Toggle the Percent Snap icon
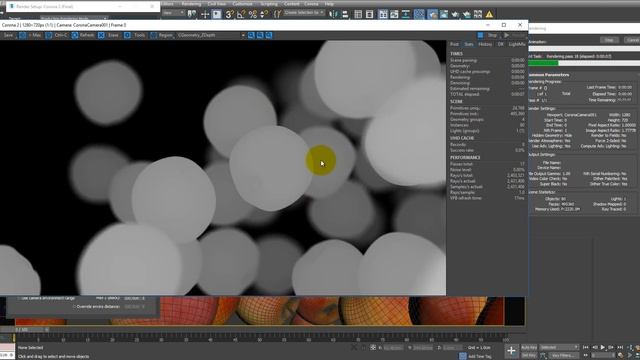 click(253, 14)
